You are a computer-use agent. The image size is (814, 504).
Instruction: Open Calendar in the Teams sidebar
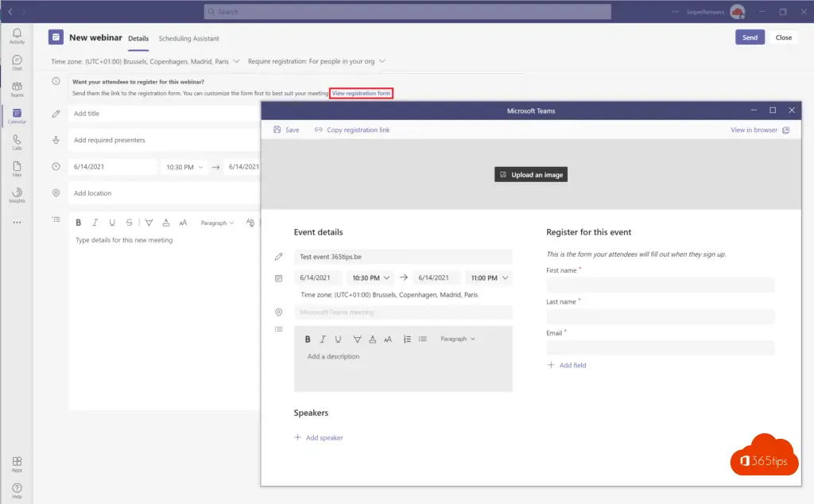[x=17, y=116]
